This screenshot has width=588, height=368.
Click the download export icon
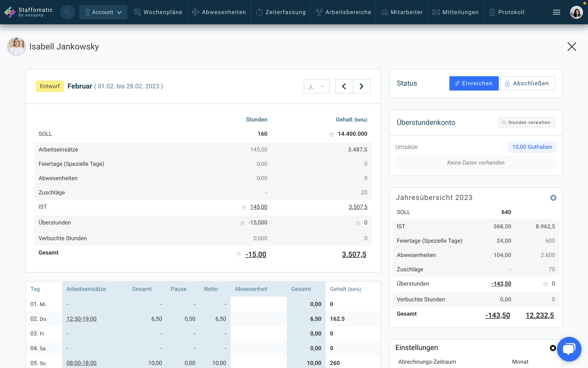[311, 86]
